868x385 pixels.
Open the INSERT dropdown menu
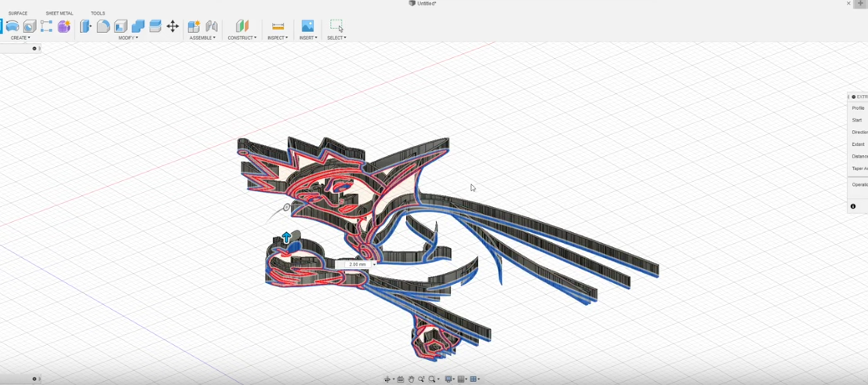pyautogui.click(x=308, y=38)
